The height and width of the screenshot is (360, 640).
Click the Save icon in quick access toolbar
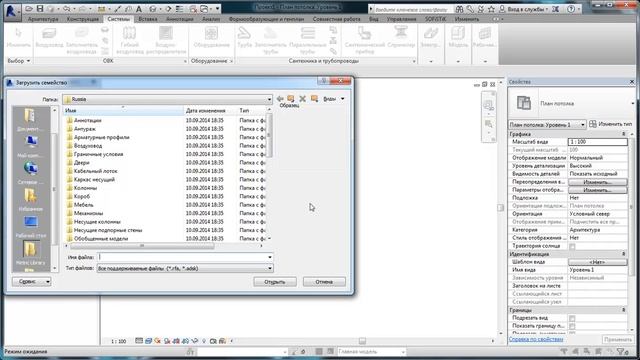pyautogui.click(x=40, y=9)
